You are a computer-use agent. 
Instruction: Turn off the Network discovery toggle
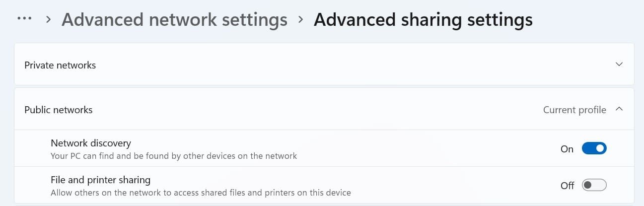coord(594,148)
